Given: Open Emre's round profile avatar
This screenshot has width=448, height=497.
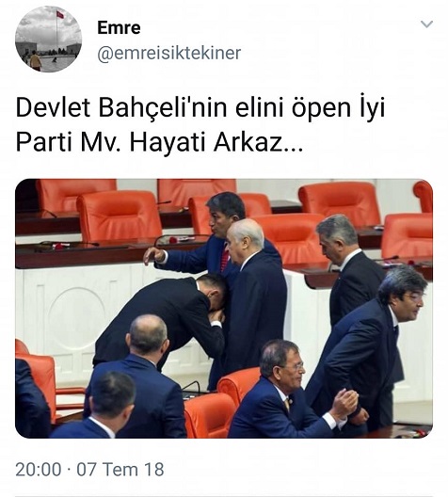Looking at the screenshot, I should [49, 39].
